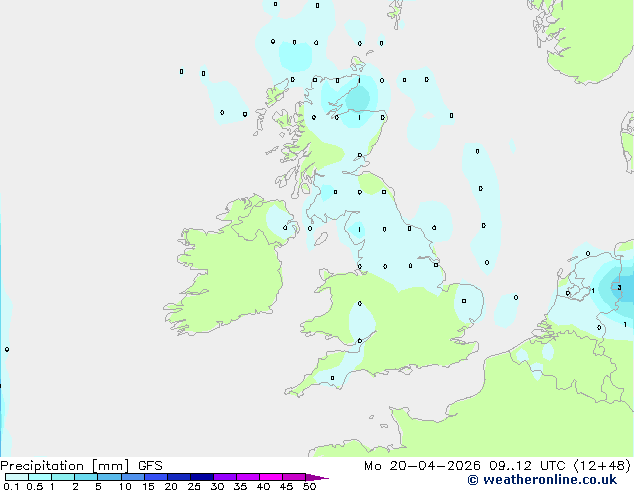Click the '3' precipitation value on the map
This screenshot has width=634, height=490.
tap(619, 287)
